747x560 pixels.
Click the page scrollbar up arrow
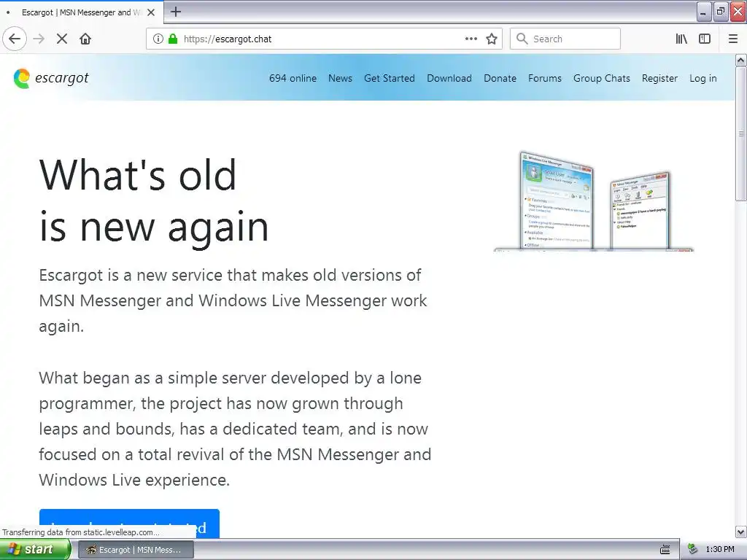(740, 60)
